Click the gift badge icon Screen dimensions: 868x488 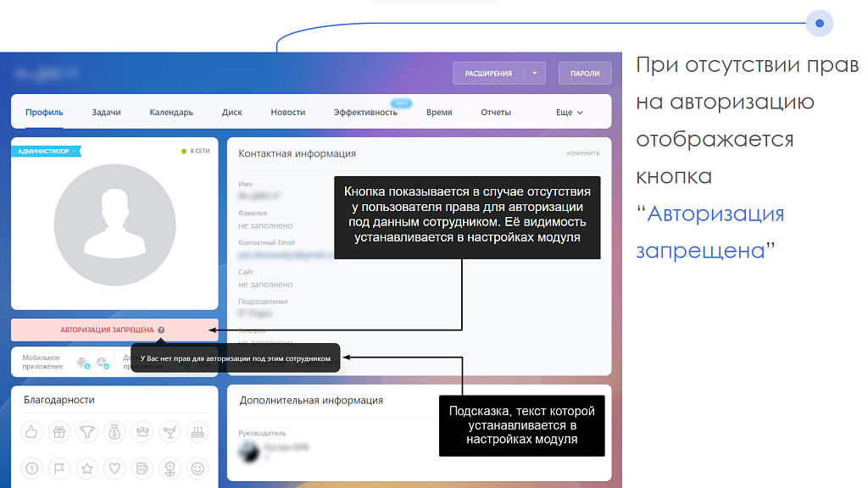click(x=58, y=432)
